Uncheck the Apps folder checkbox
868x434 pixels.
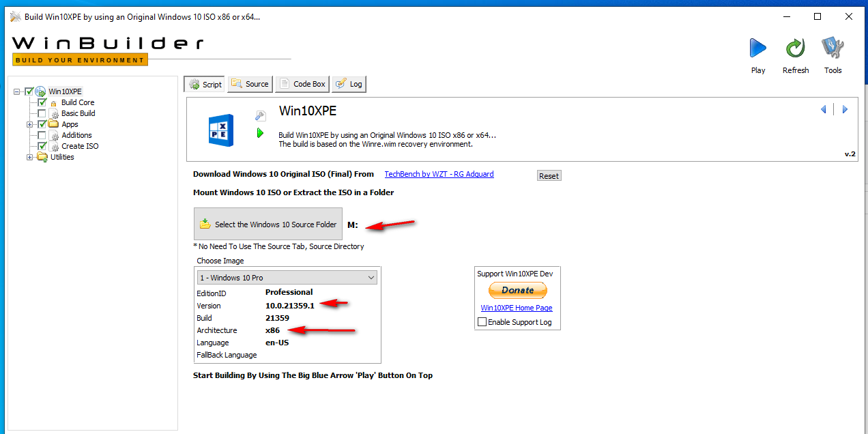[42, 124]
